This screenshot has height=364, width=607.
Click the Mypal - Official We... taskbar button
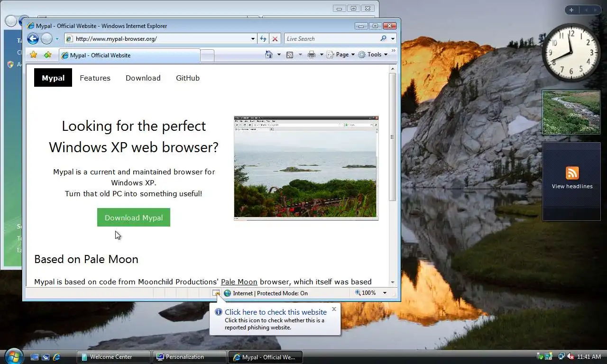coord(265,357)
